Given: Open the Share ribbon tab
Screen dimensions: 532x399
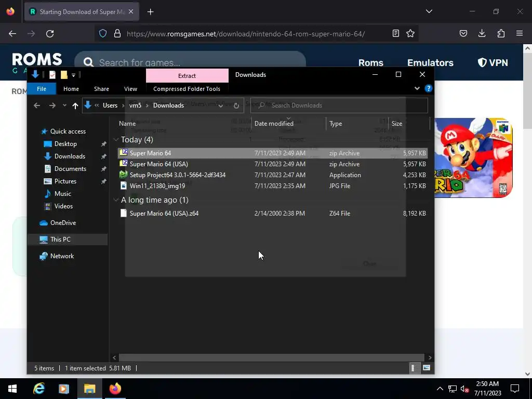Looking at the screenshot, I should [x=101, y=88].
